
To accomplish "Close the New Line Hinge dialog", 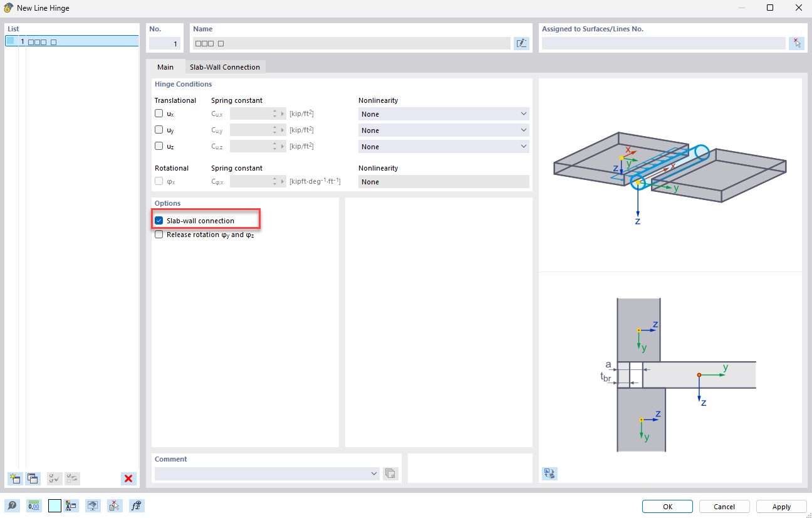I will coord(798,8).
